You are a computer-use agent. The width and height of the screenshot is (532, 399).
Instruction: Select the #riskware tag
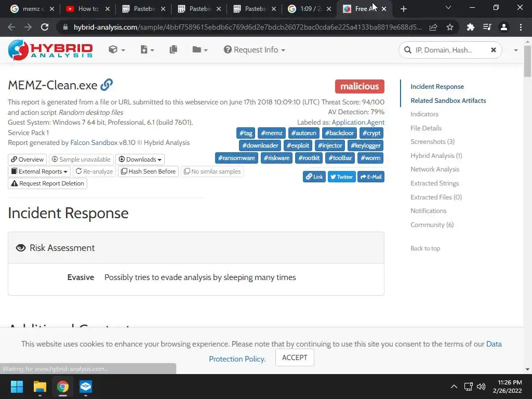click(x=276, y=158)
